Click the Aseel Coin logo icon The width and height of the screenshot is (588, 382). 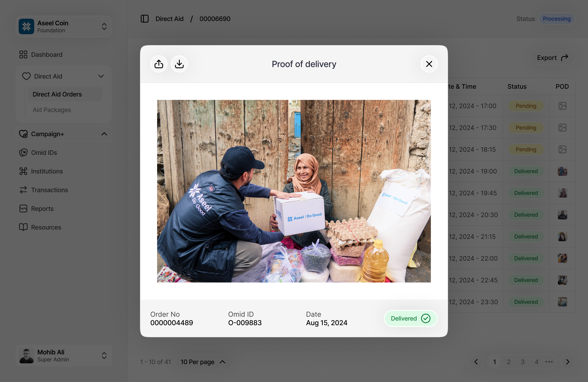(x=26, y=26)
